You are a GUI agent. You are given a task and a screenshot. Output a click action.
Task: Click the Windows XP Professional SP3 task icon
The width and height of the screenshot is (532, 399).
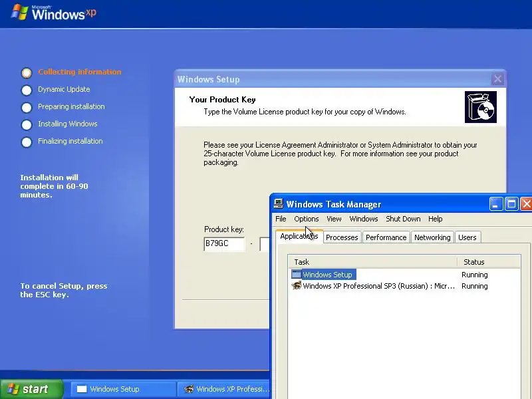tap(296, 286)
